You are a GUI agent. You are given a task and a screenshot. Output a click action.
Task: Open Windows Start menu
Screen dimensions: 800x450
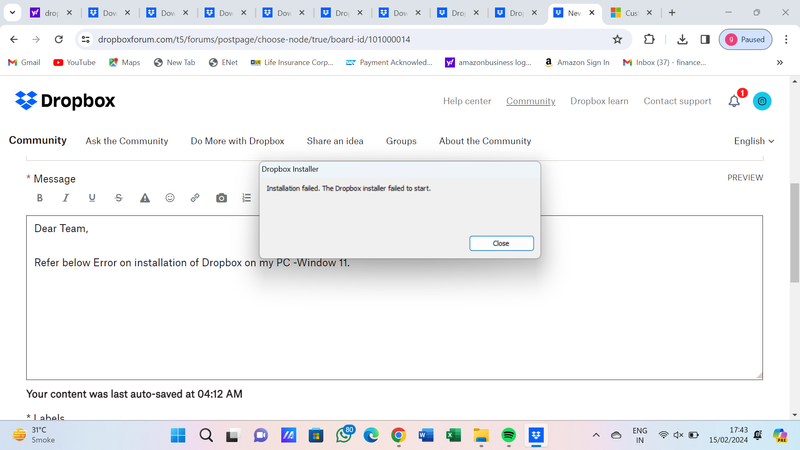[x=178, y=435]
